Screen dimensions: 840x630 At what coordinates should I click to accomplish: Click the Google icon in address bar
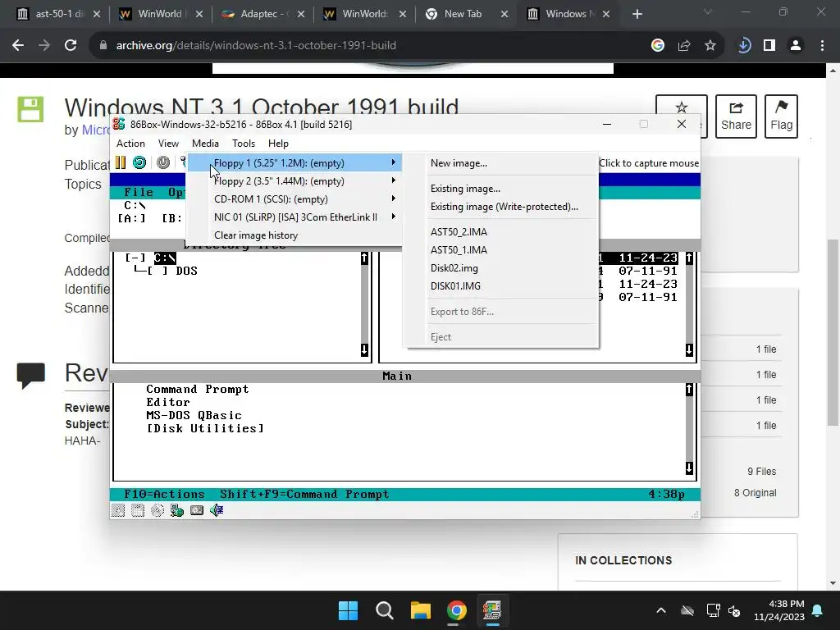point(658,46)
